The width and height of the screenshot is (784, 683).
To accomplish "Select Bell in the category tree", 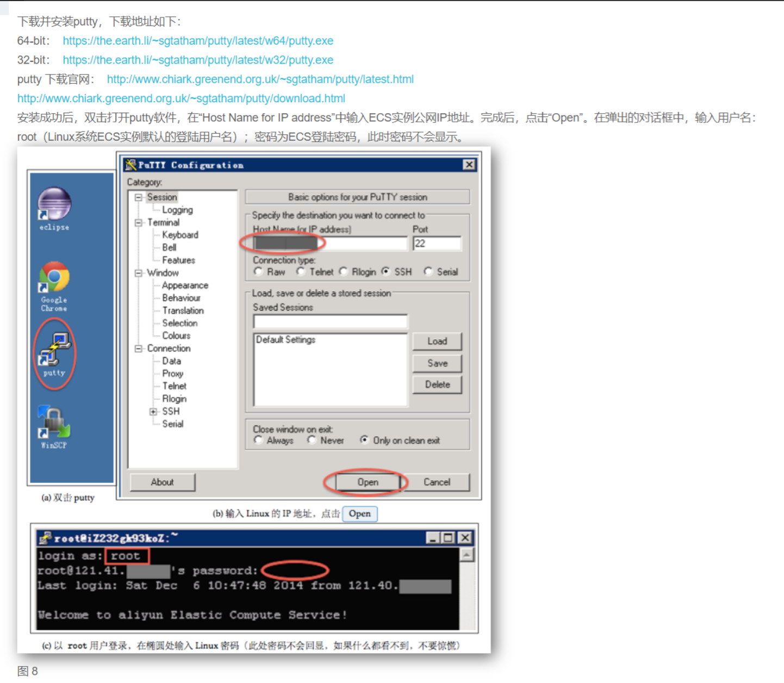I will (x=169, y=247).
